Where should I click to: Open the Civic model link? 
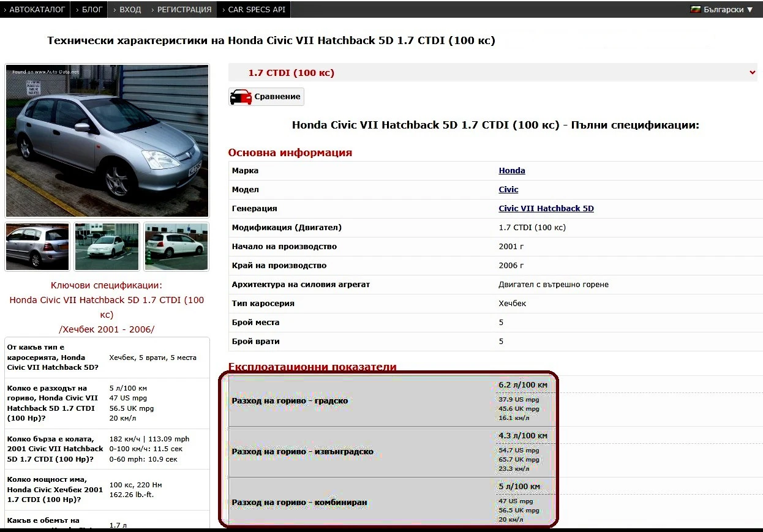pyautogui.click(x=508, y=190)
